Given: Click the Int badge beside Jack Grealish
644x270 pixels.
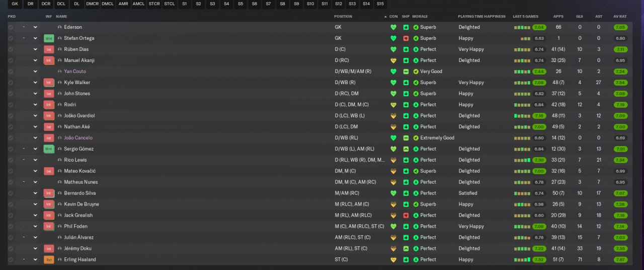Looking at the screenshot, I should tap(49, 216).
